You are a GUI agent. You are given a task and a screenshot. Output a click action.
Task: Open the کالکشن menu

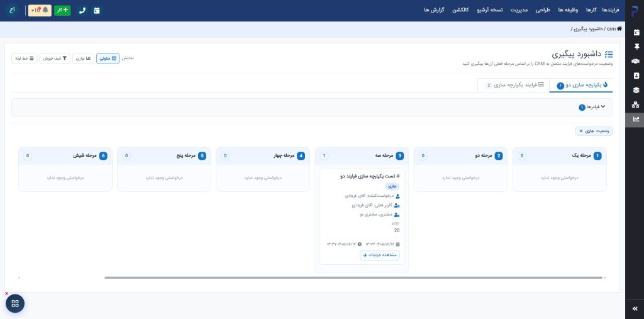pos(461,10)
